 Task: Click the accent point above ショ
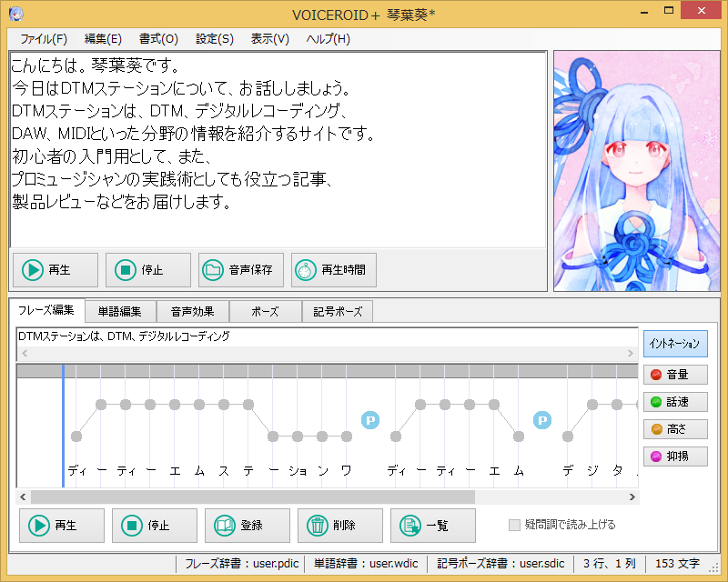pos(298,436)
